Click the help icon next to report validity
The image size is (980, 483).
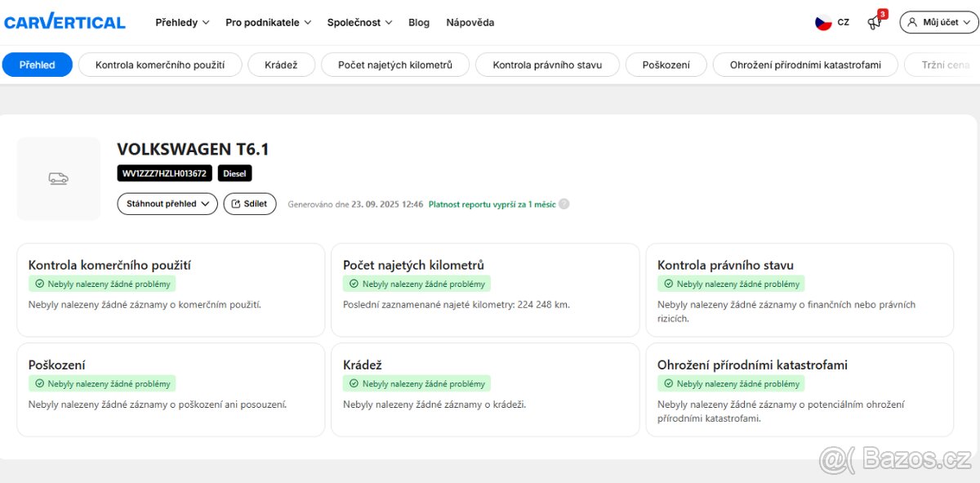[563, 204]
